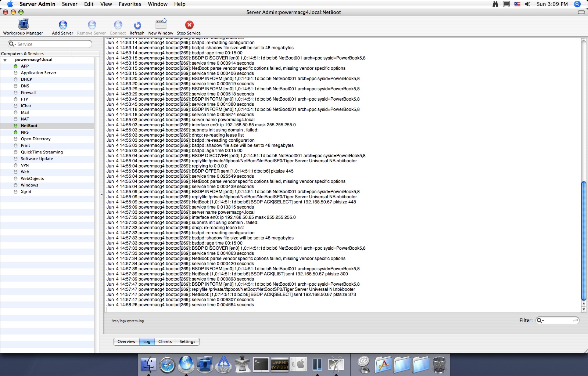Open the Service search field dropdown

(x=12, y=44)
